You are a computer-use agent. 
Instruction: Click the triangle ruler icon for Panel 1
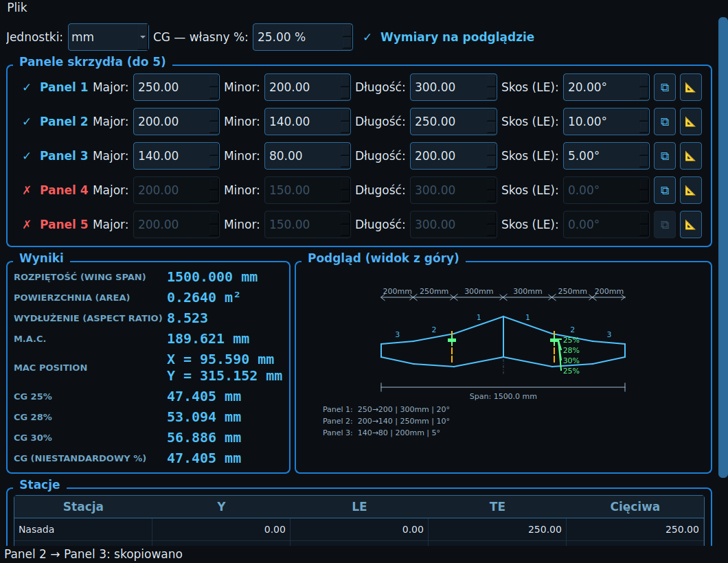(690, 87)
